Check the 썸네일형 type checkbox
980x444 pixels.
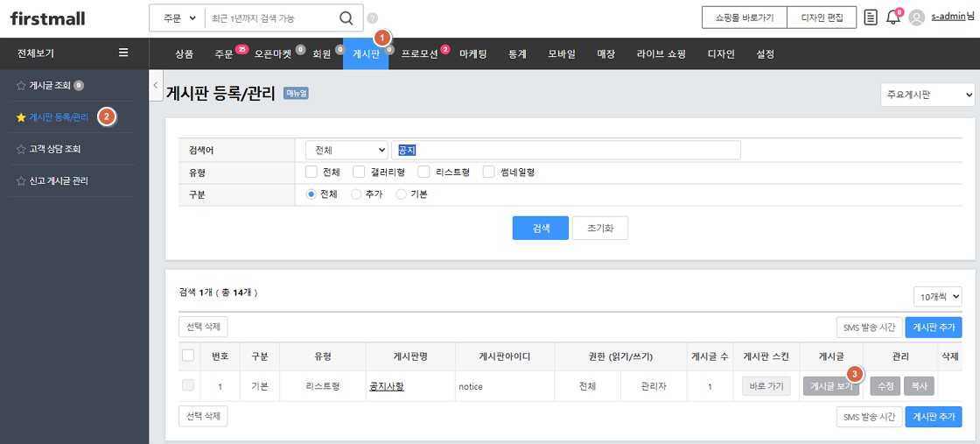(489, 173)
